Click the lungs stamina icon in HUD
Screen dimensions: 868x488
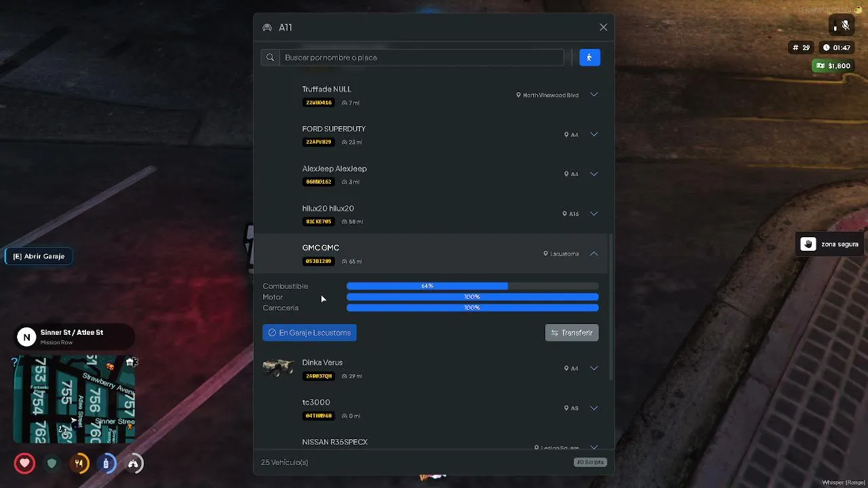click(x=134, y=464)
